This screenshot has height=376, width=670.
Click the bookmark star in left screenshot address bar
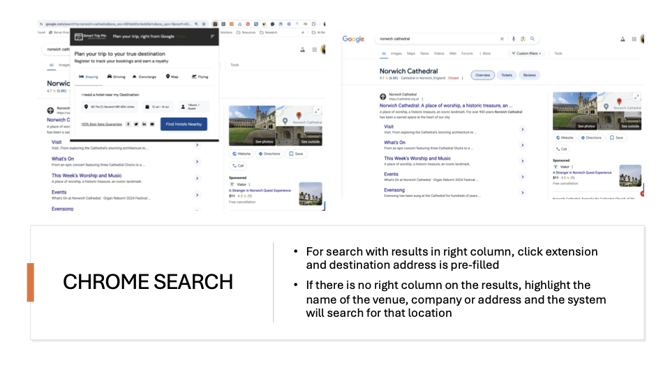[204, 24]
